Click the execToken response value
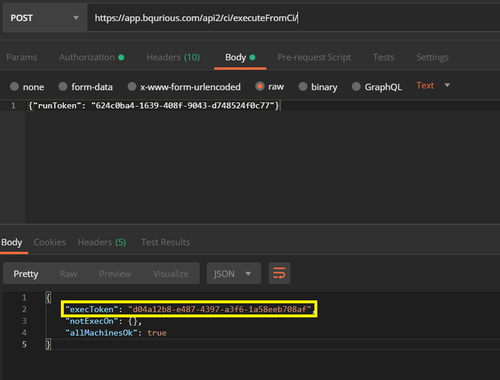The image size is (500, 380). tap(220, 309)
